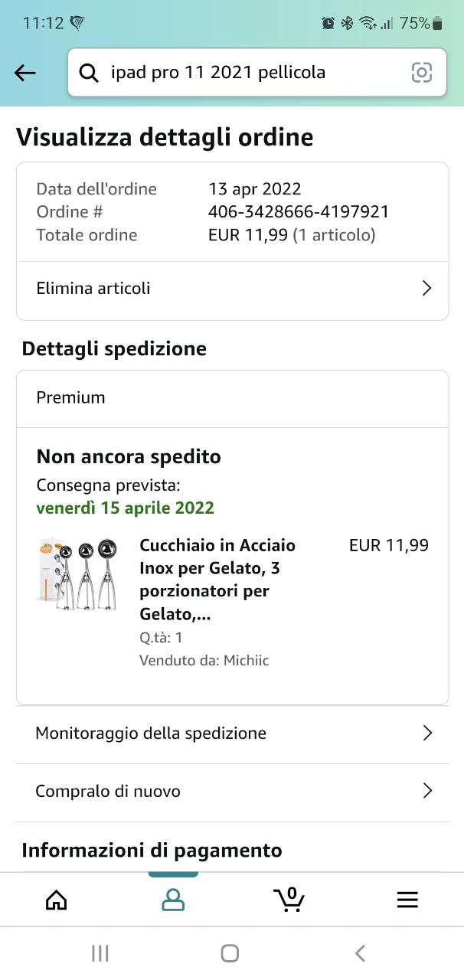Open Cucchiaio in Acciaio Inox product title

(217, 580)
